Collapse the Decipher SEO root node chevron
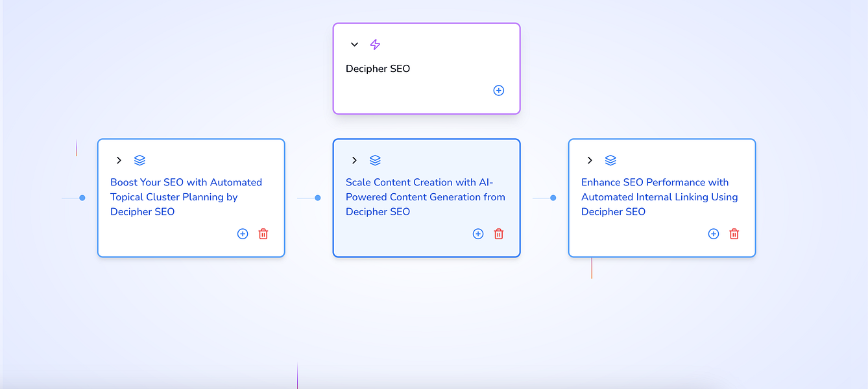This screenshot has height=389, width=868. 354,45
